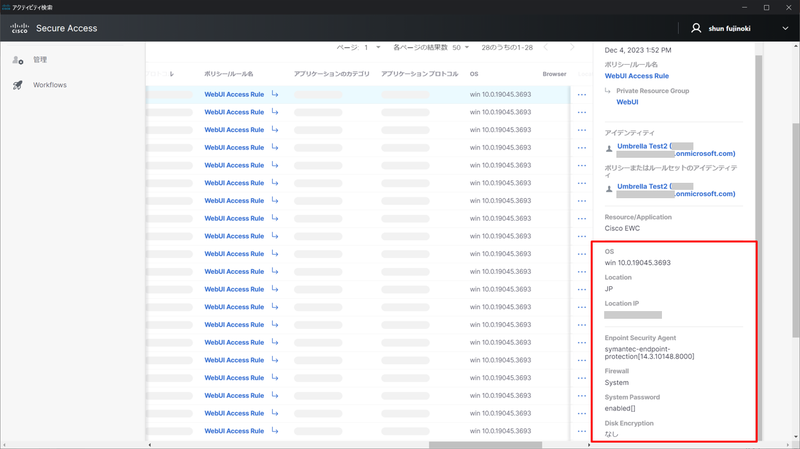The height and width of the screenshot is (449, 800).
Task: Open WebUI Access Rule link in the highlighted row
Action: (234, 94)
